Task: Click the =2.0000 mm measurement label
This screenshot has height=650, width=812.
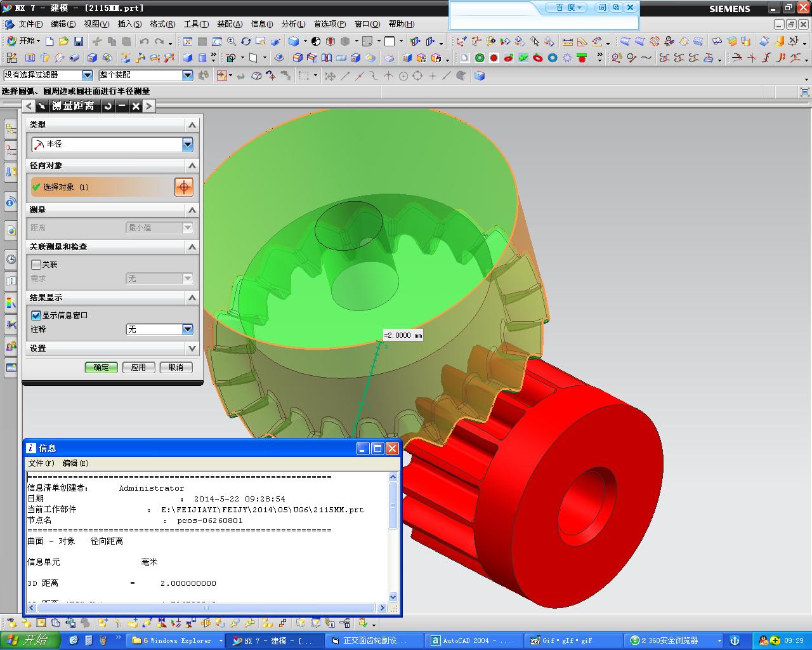Action: [x=403, y=335]
